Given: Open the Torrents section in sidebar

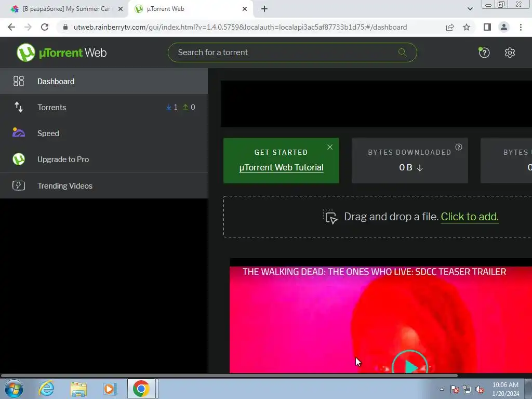Looking at the screenshot, I should (104, 107).
